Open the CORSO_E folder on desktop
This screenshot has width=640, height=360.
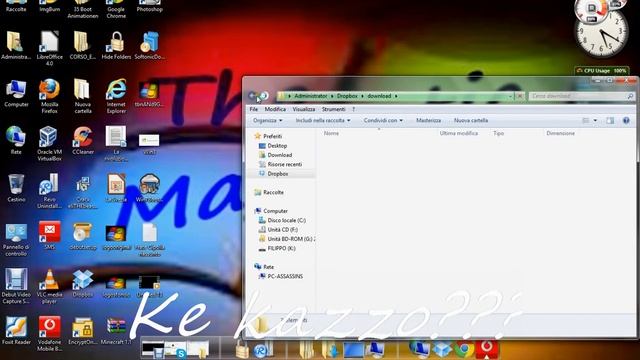coord(83,46)
